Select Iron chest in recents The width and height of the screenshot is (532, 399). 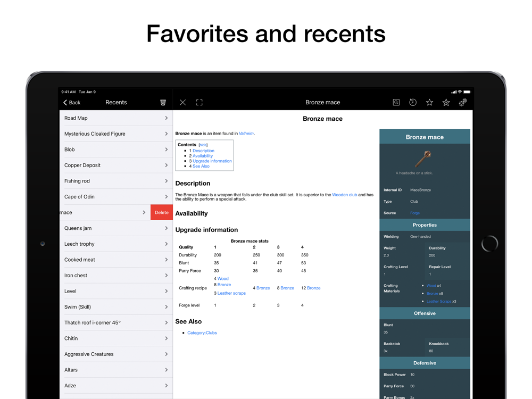click(116, 276)
